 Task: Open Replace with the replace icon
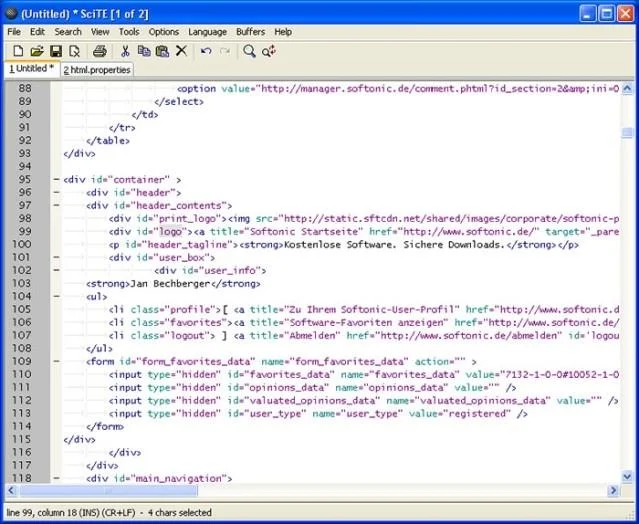pos(269,51)
